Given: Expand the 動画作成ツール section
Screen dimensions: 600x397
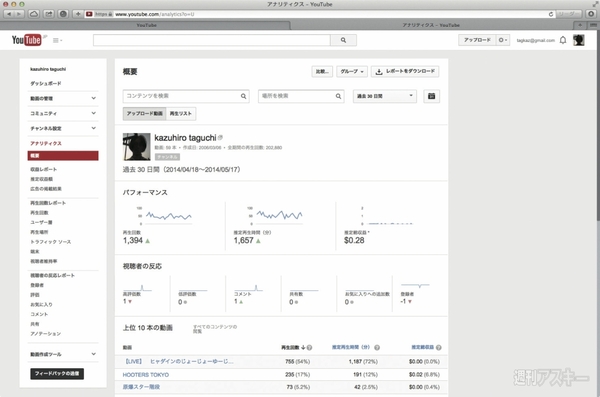Looking at the screenshot, I should click(x=63, y=354).
